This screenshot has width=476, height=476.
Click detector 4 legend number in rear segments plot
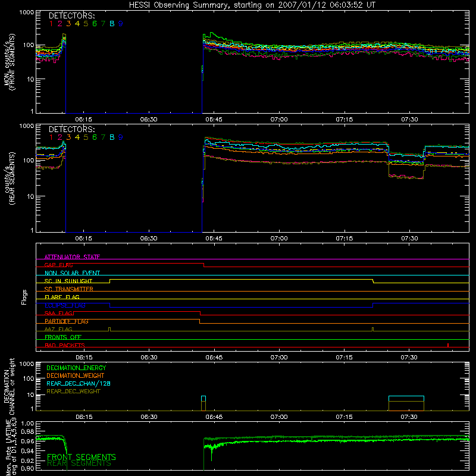pos(77,137)
